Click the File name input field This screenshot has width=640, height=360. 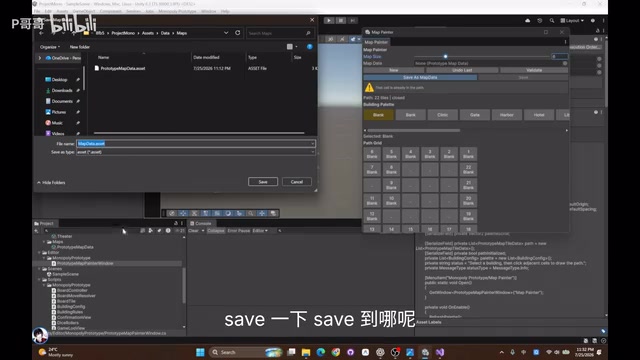click(x=196, y=144)
